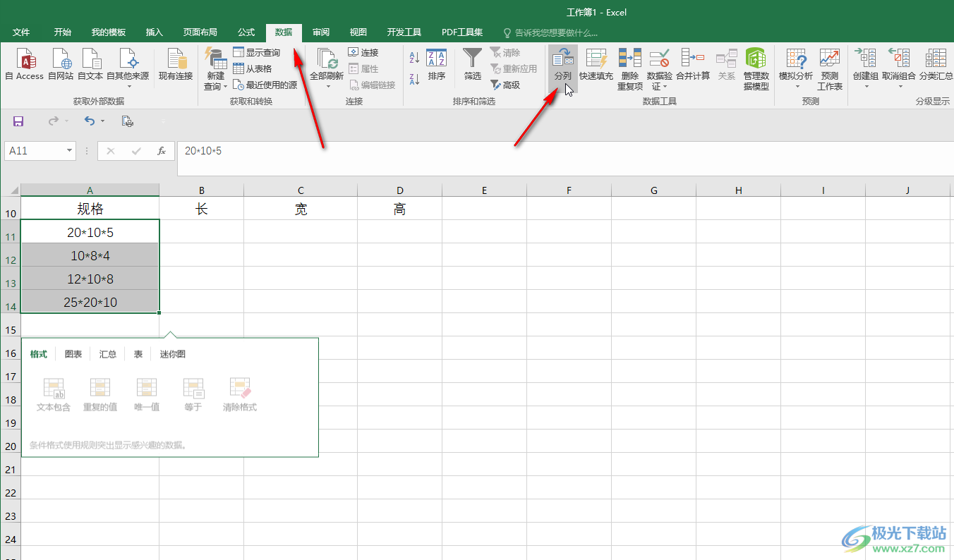Sort descending Z to A icon
The width and height of the screenshot is (954, 560).
[415, 79]
